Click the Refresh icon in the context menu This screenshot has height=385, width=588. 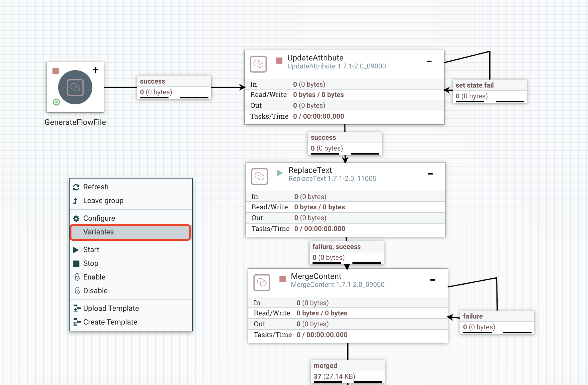[x=76, y=187]
